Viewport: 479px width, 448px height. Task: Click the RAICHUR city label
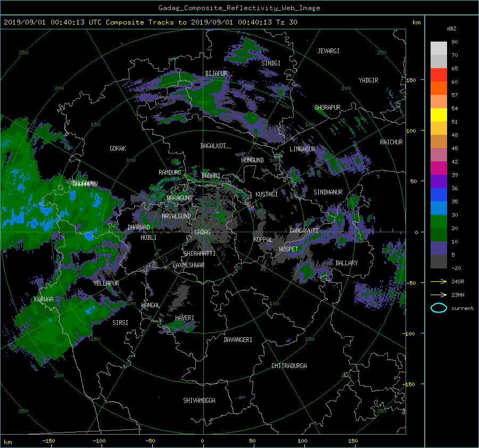(391, 142)
